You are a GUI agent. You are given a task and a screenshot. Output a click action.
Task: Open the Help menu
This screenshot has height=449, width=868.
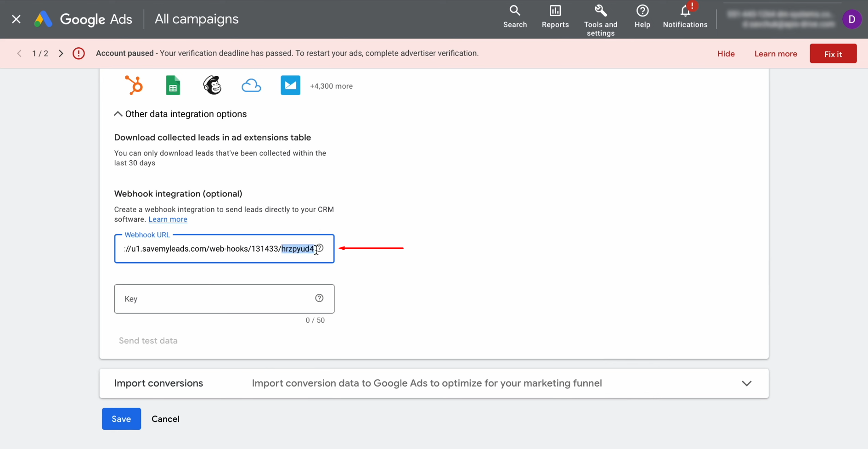[x=642, y=17]
